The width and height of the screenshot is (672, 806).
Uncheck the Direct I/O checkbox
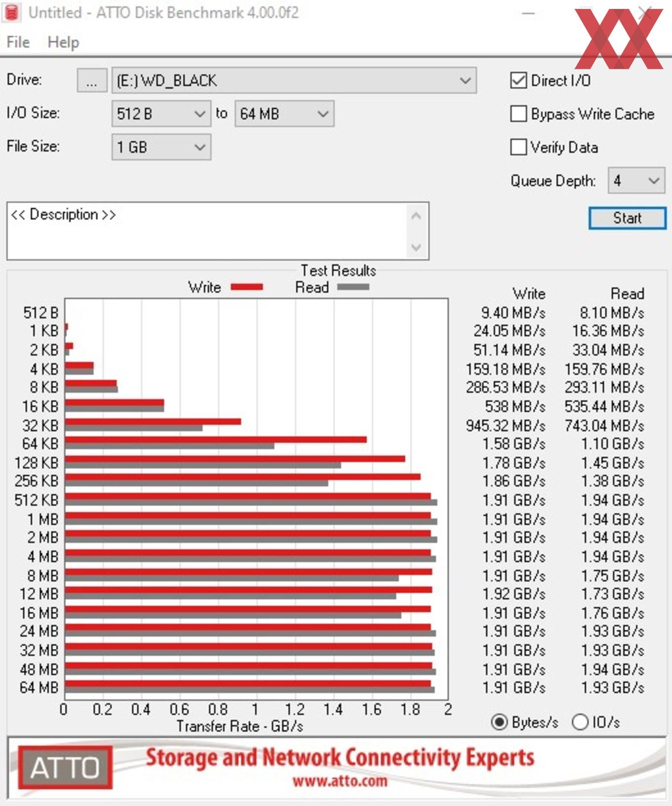pyautogui.click(x=518, y=80)
